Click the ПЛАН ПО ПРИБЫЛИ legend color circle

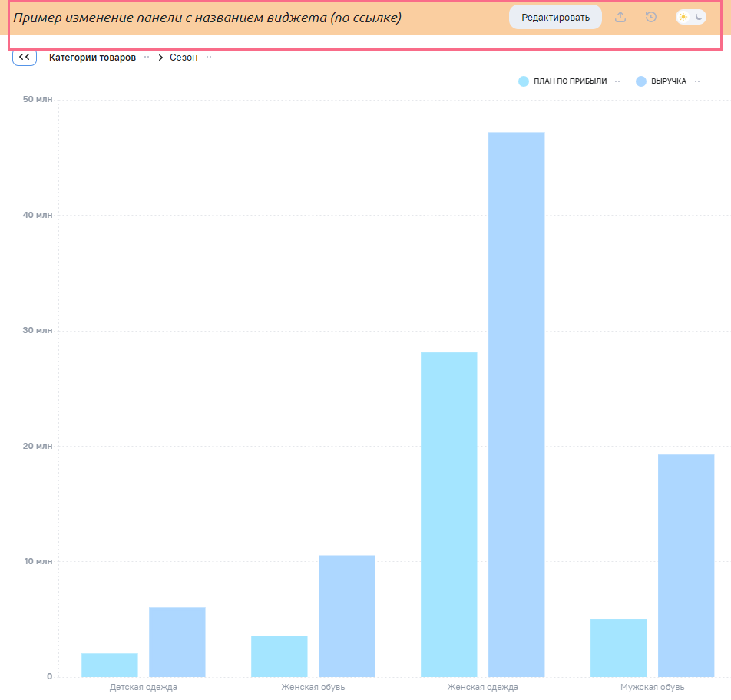click(524, 81)
